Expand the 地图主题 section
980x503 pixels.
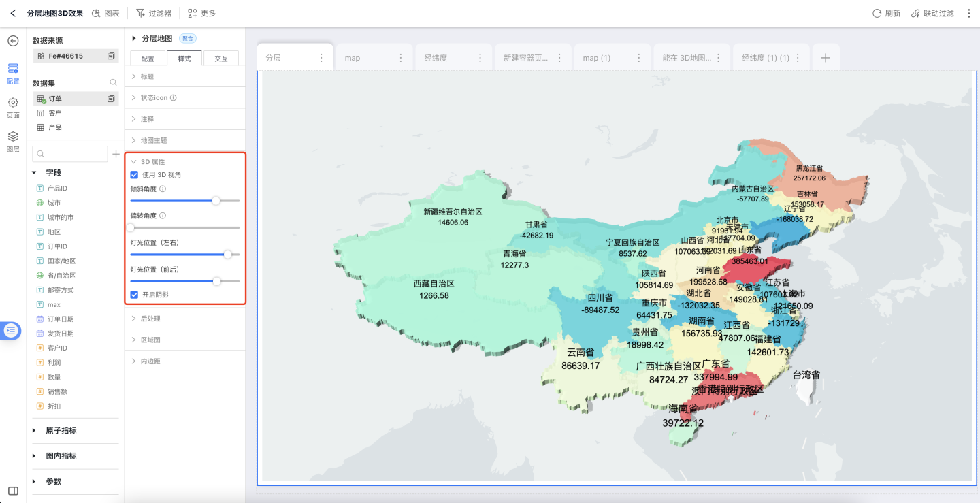pos(153,140)
